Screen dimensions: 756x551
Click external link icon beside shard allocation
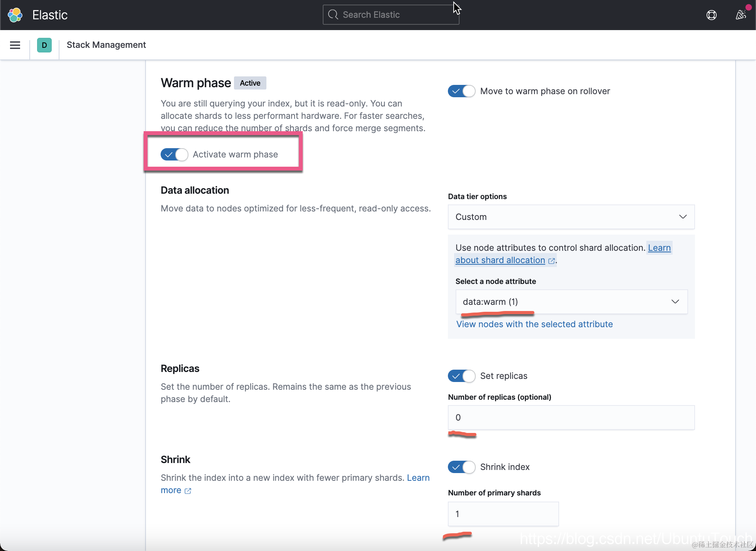[x=551, y=261]
